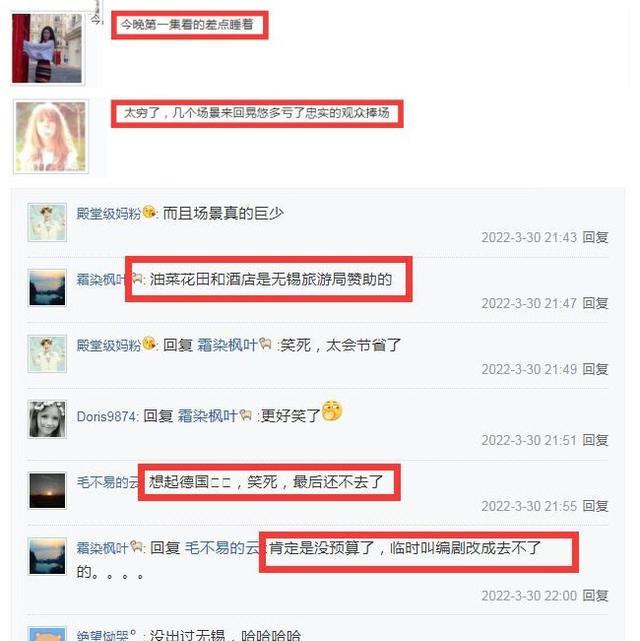Open 毛不易的云 sunset avatar
Viewport: 640px width, 641px height.
[47, 491]
